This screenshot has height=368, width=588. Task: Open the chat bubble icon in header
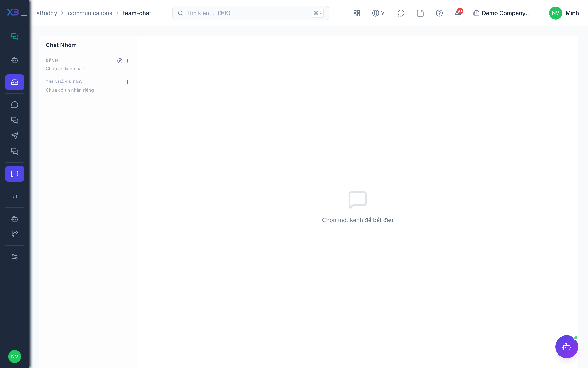pos(401,13)
